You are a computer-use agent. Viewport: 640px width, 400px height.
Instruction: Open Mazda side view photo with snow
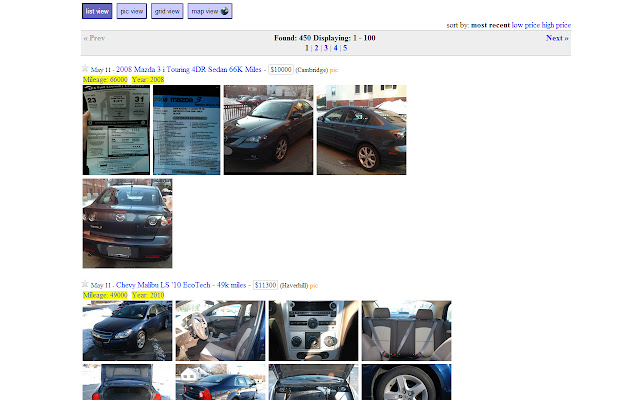(362, 130)
